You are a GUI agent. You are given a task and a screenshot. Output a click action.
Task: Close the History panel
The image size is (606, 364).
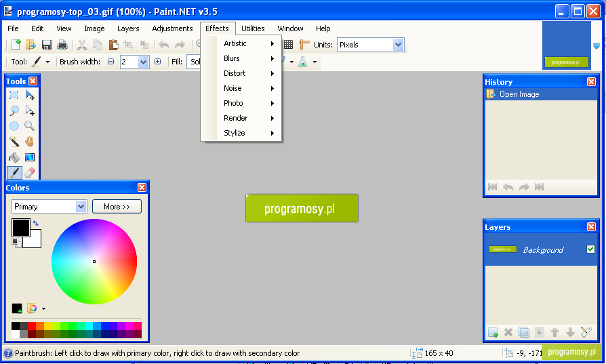591,82
